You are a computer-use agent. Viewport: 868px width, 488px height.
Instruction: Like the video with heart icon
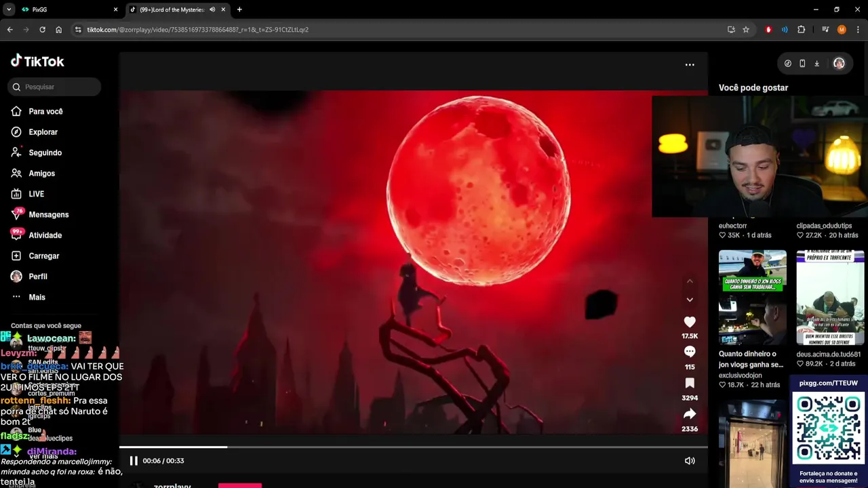pyautogui.click(x=690, y=322)
